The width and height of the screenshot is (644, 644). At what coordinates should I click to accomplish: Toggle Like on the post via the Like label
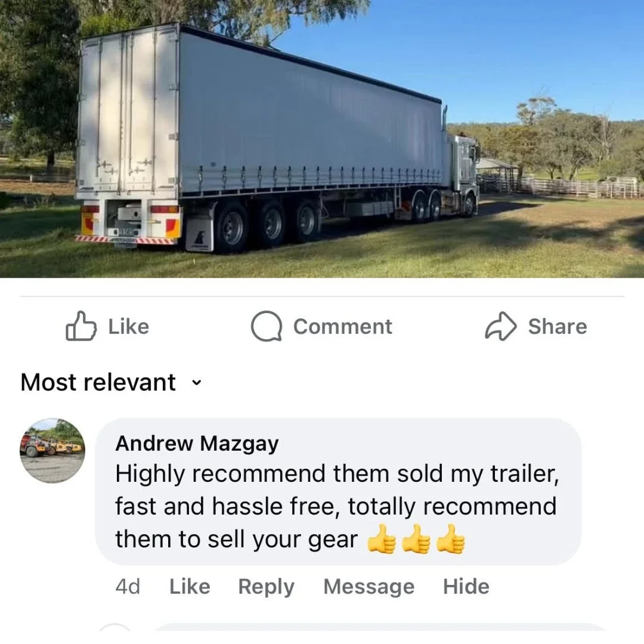click(129, 327)
